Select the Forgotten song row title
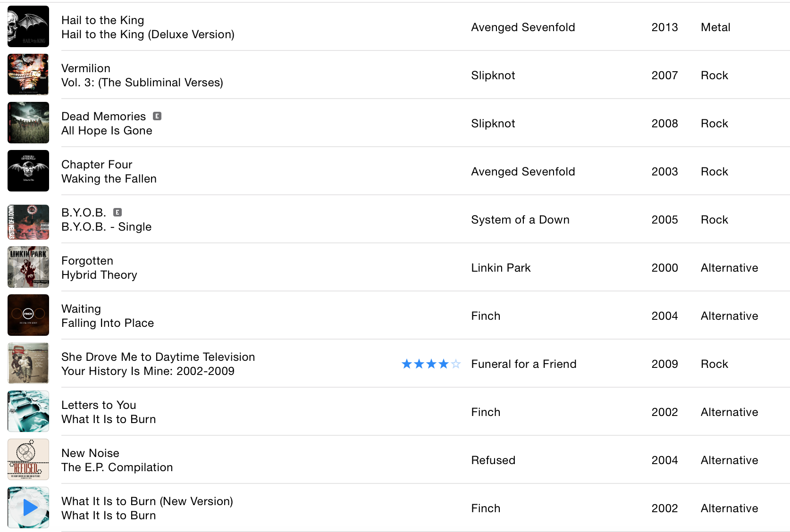Viewport: 790px width, 532px height. coord(87,261)
